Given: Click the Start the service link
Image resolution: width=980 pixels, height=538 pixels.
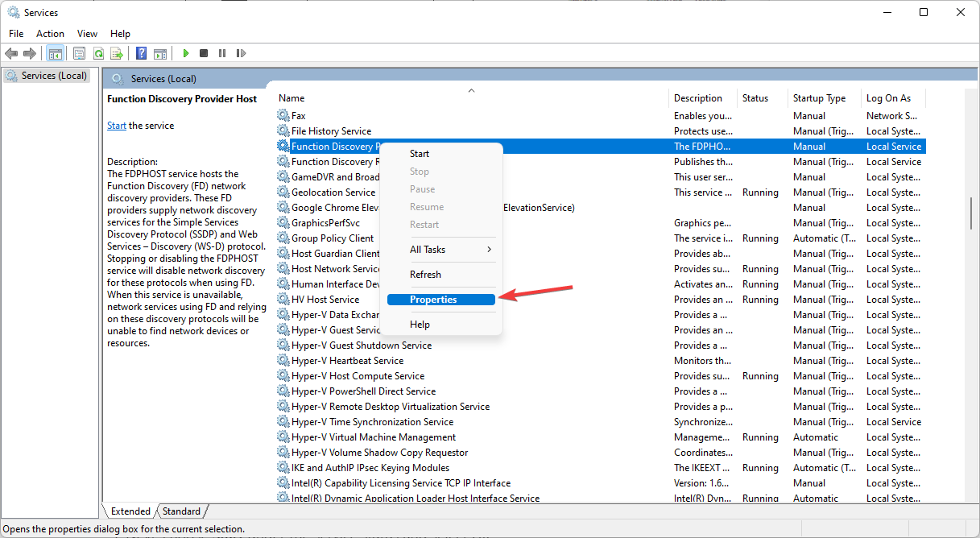Looking at the screenshot, I should coord(117,126).
